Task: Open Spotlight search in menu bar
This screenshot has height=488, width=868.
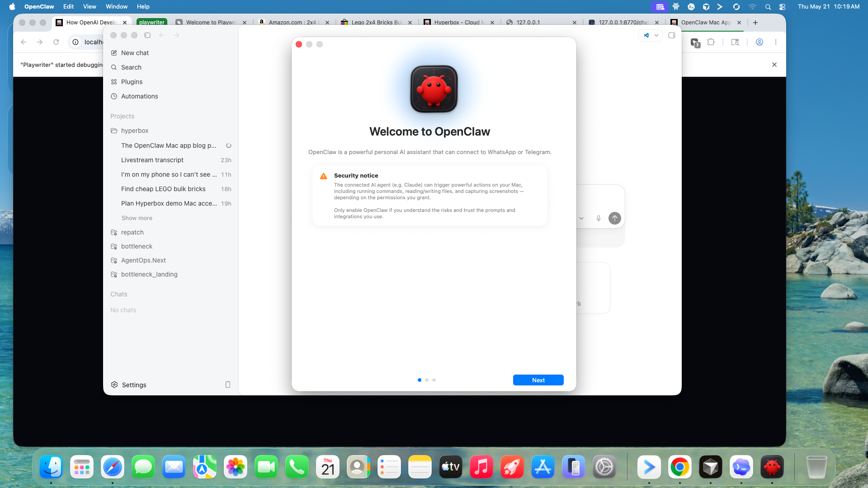Action: [x=768, y=7]
